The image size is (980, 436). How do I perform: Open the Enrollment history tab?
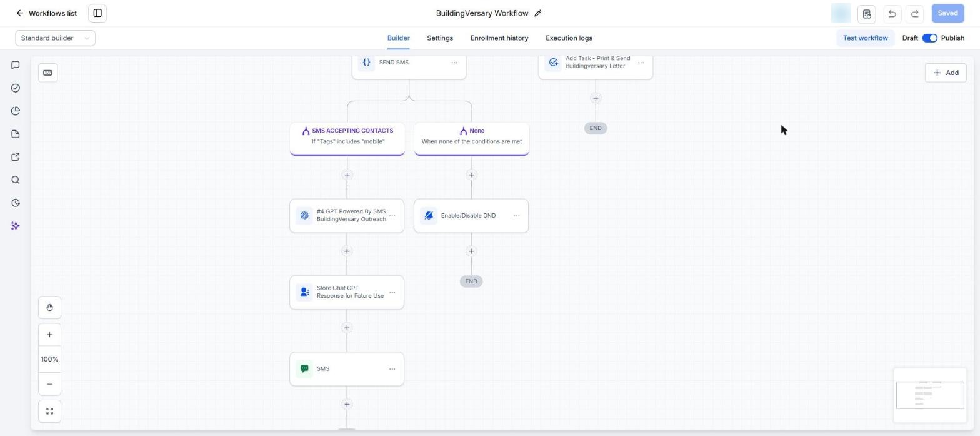pyautogui.click(x=499, y=38)
